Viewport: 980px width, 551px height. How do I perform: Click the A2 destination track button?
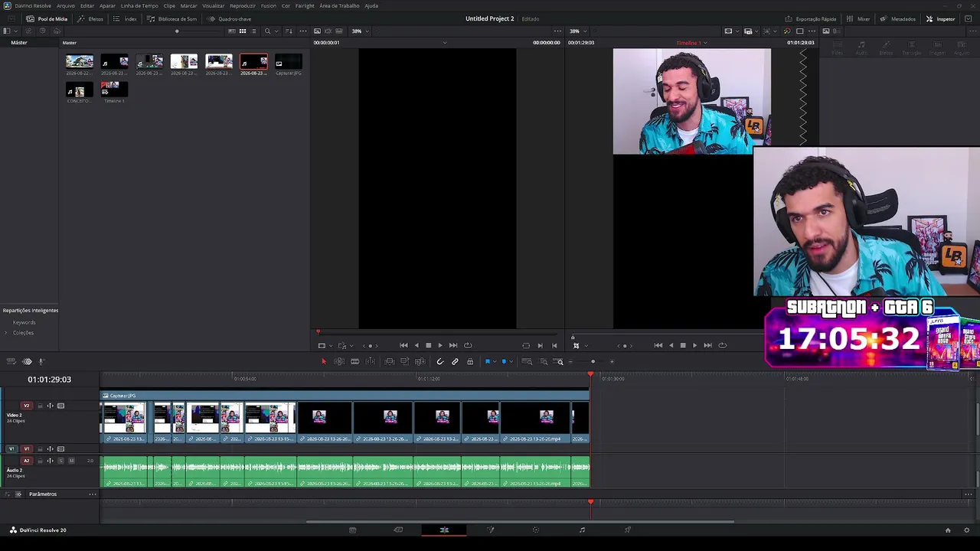coord(26,461)
